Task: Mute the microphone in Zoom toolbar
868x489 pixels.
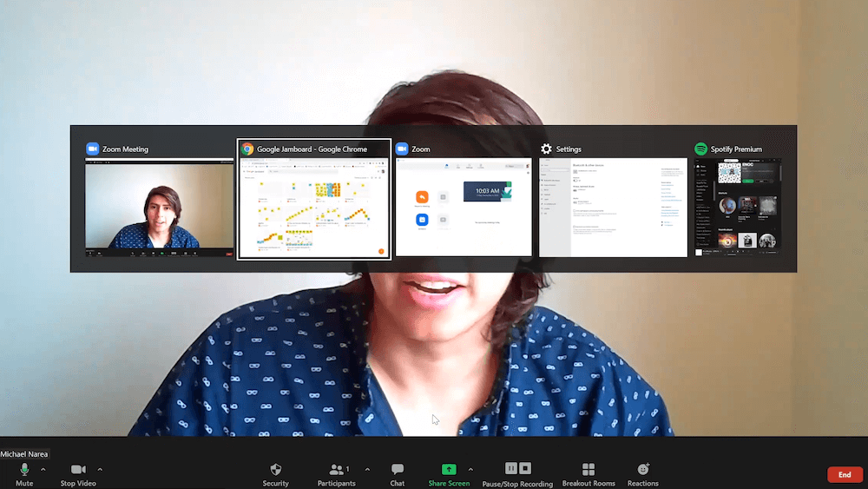Action: pyautogui.click(x=23, y=474)
